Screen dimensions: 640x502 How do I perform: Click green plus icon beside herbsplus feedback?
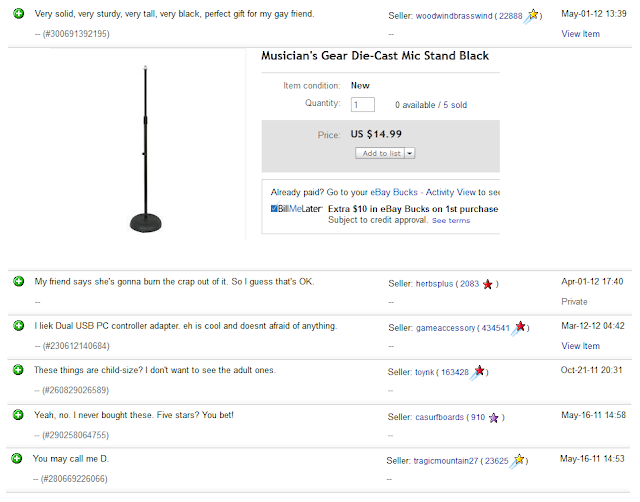(18, 282)
